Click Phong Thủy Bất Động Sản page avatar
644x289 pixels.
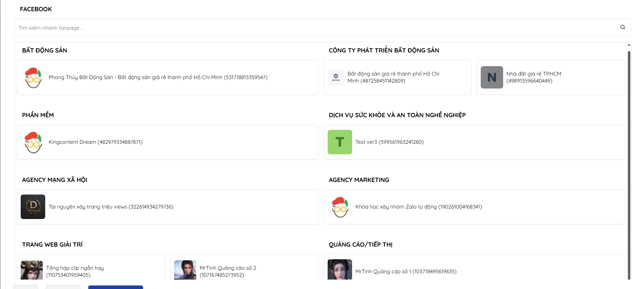point(33,77)
